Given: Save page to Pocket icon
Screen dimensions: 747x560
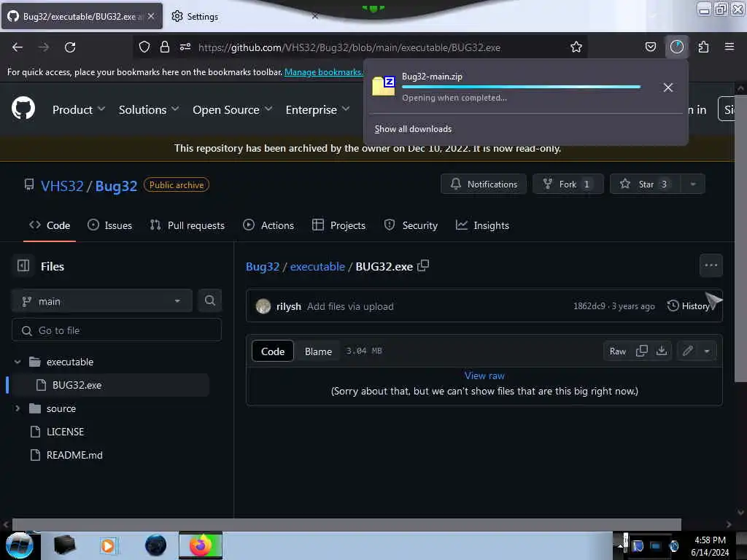Looking at the screenshot, I should click(650, 47).
